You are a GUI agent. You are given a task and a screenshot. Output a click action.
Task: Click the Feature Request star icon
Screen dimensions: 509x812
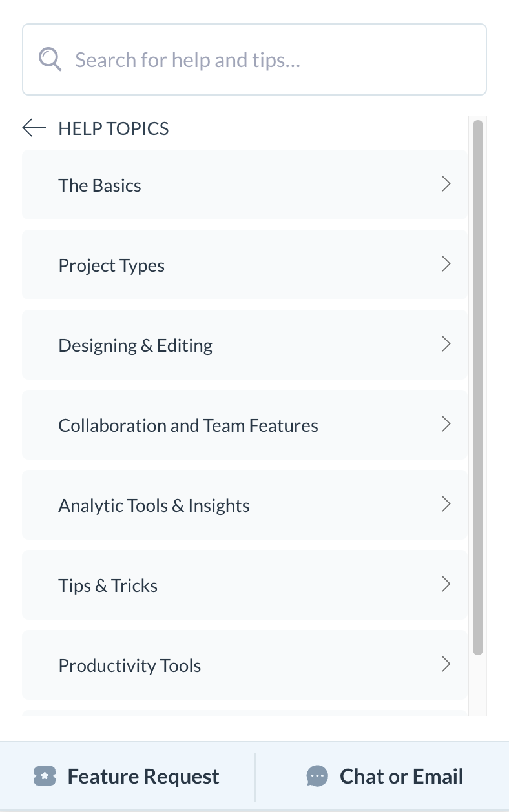pos(45,776)
